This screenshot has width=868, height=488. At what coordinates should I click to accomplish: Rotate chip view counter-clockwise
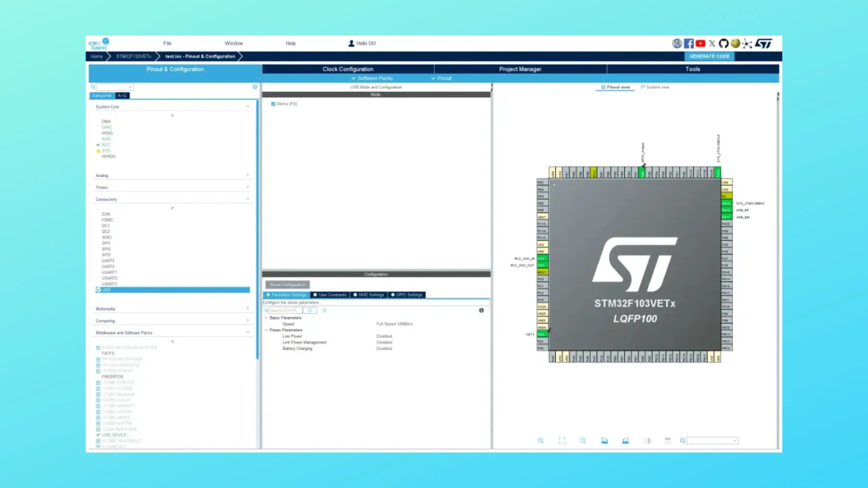[625, 441]
